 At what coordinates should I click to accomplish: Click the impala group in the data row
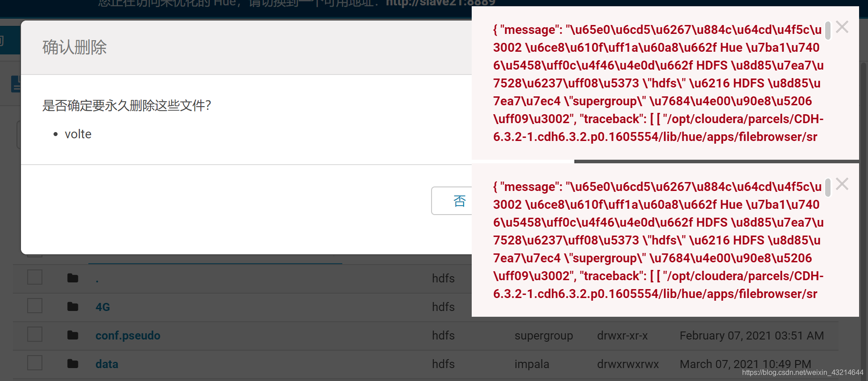click(x=532, y=364)
